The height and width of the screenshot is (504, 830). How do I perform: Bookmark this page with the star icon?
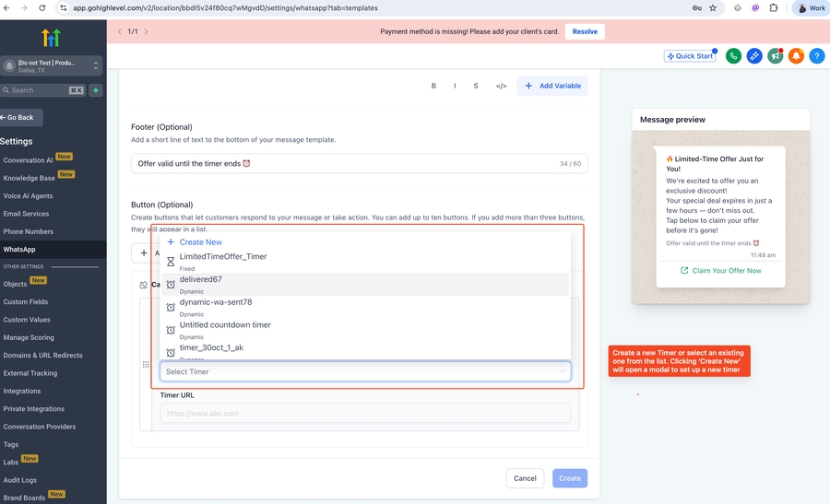713,8
